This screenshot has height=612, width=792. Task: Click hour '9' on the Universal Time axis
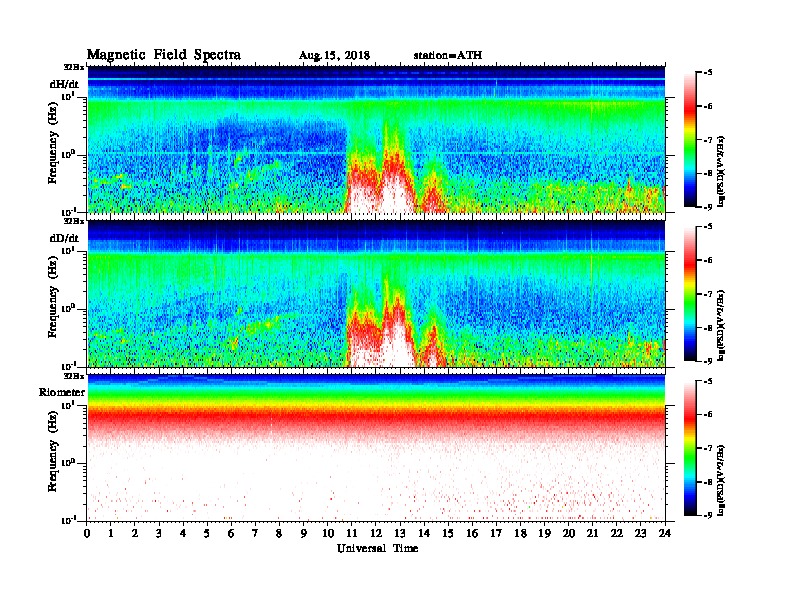click(x=304, y=533)
